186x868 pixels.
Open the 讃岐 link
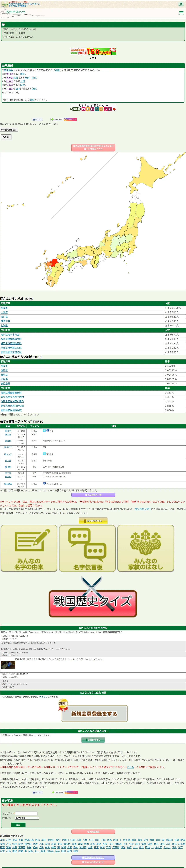pyautogui.click(x=23, y=74)
